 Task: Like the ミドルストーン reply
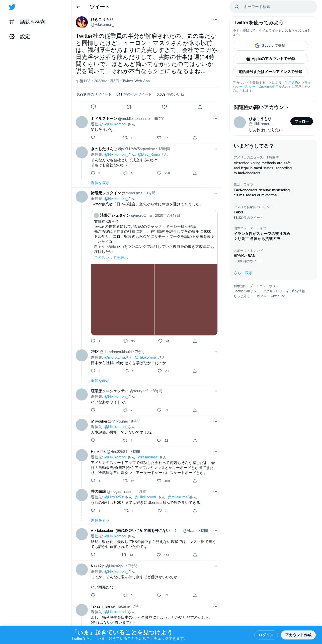159,138
